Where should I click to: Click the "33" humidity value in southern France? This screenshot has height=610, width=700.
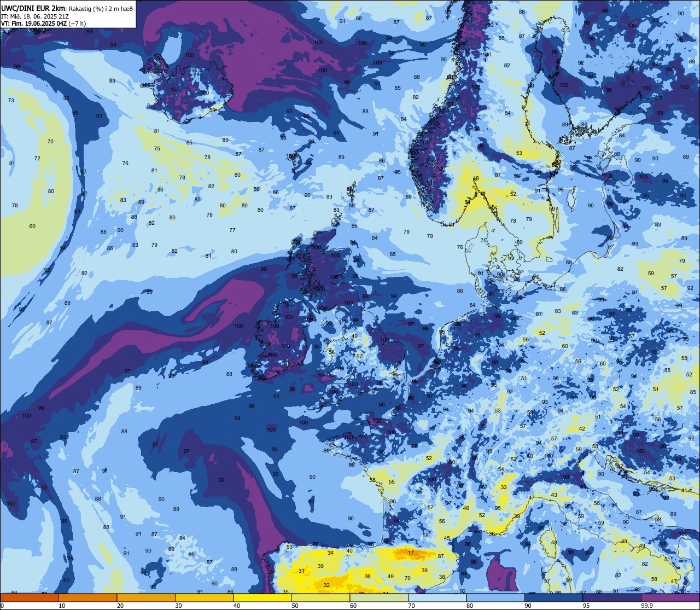point(504,487)
